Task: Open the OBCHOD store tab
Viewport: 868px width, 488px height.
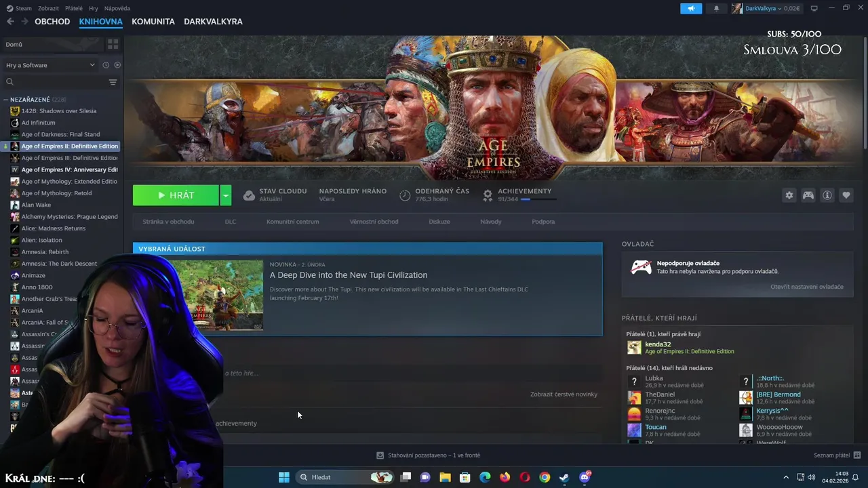Action: point(52,22)
